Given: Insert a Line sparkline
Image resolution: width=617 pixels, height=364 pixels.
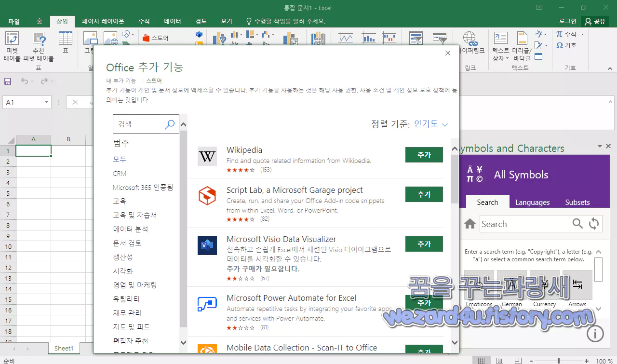Looking at the screenshot, I should coord(346,38).
